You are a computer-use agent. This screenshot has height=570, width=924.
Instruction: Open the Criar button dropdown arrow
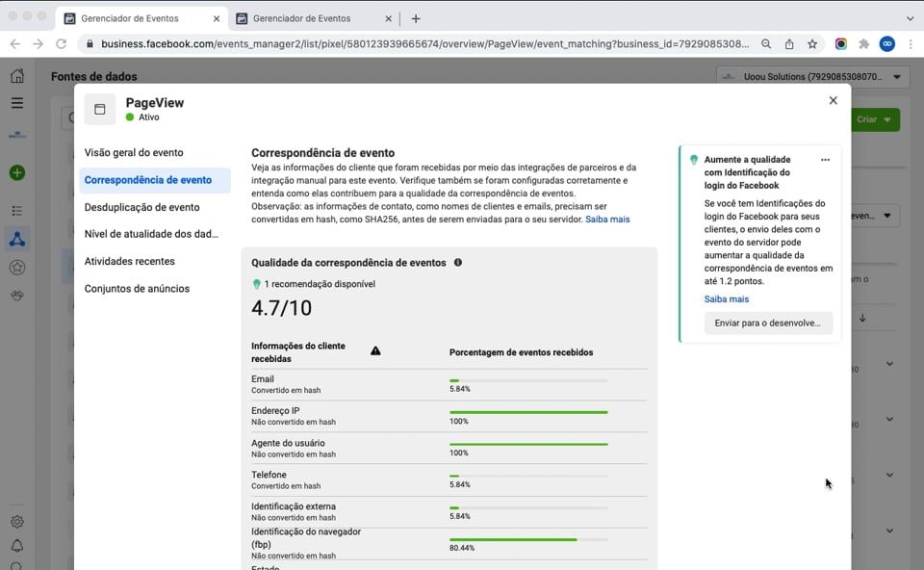[x=886, y=119]
